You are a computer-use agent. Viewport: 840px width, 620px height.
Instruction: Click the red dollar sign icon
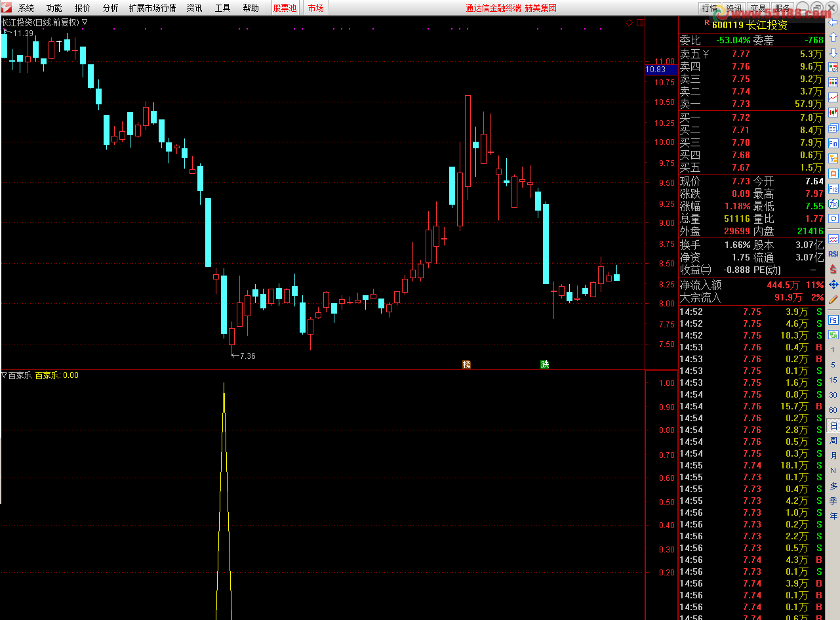click(x=833, y=269)
